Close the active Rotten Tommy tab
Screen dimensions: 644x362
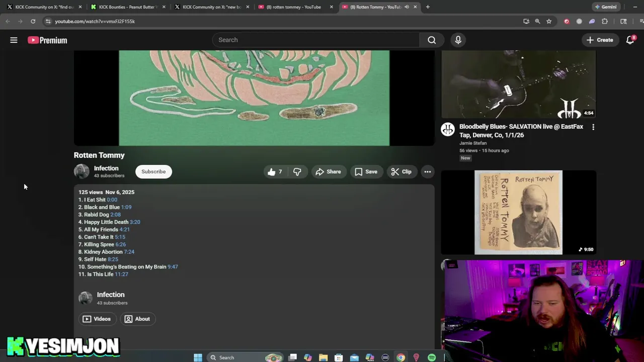pyautogui.click(x=415, y=7)
